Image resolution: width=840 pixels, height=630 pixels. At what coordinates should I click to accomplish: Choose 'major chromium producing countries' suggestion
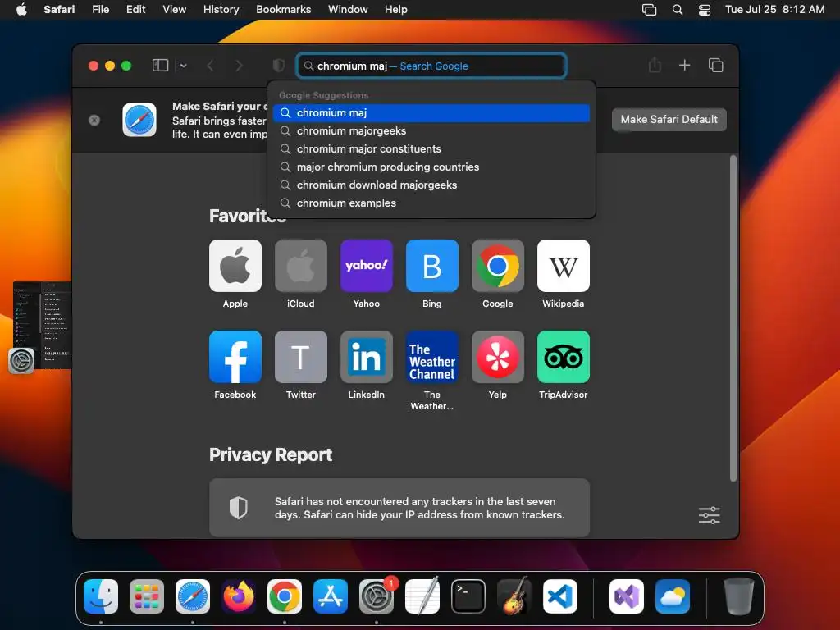click(431, 167)
